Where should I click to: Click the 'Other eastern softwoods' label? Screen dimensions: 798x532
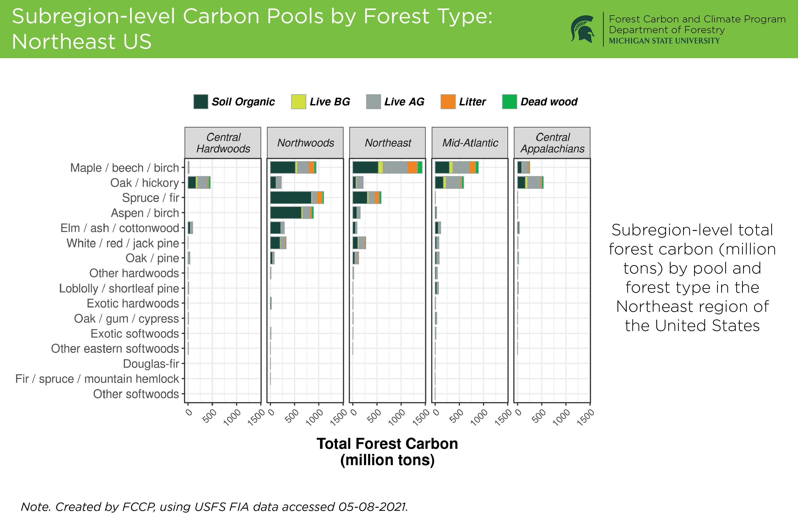(115, 349)
